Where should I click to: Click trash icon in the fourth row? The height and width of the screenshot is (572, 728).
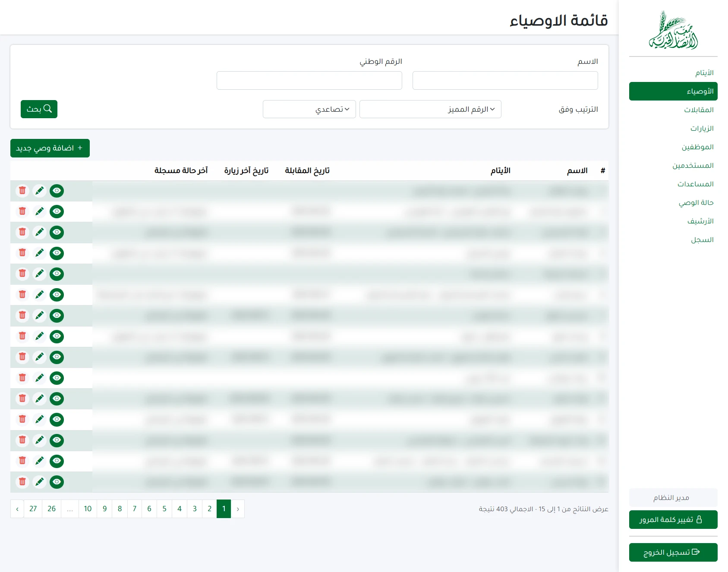[x=22, y=253]
